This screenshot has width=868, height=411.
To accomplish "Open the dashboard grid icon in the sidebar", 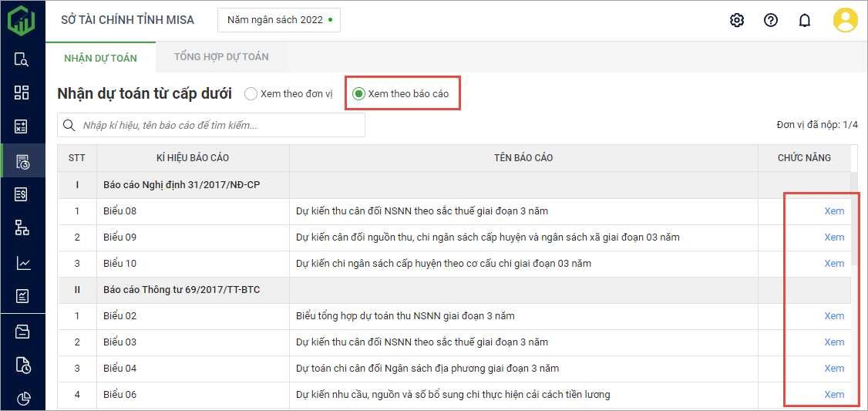I will point(22,93).
